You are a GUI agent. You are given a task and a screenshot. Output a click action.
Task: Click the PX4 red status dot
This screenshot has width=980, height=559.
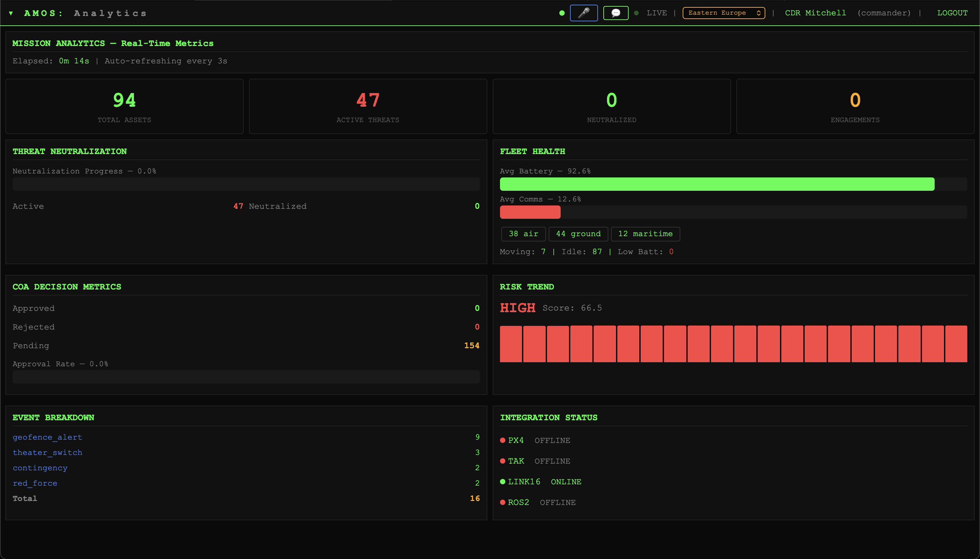(503, 440)
